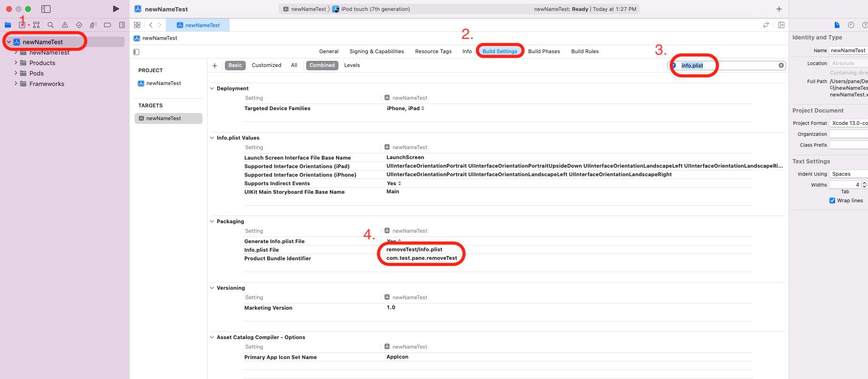Open the Debug navigator spray icon
This screenshot has height=379, width=868.
[93, 25]
